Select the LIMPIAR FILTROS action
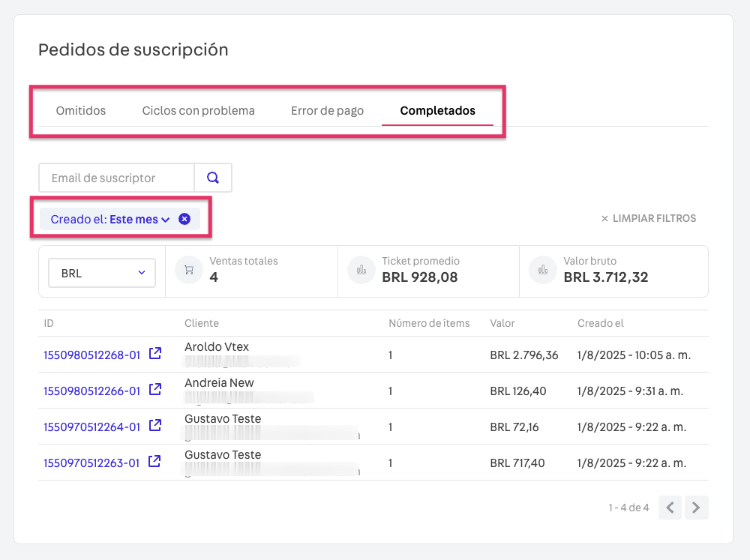 [652, 218]
